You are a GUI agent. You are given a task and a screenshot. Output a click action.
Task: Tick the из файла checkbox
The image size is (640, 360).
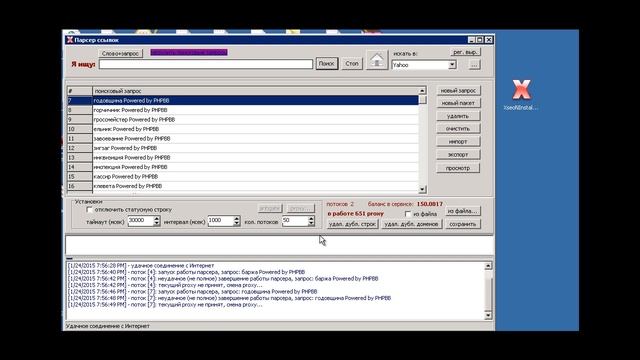(x=407, y=213)
